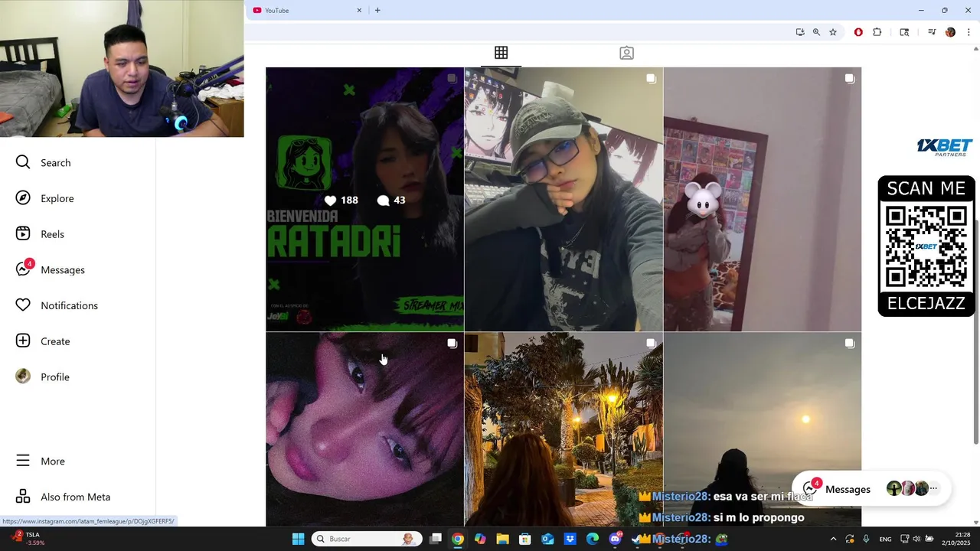Open the pink close-up face post
The image size is (980, 551).
[364, 429]
